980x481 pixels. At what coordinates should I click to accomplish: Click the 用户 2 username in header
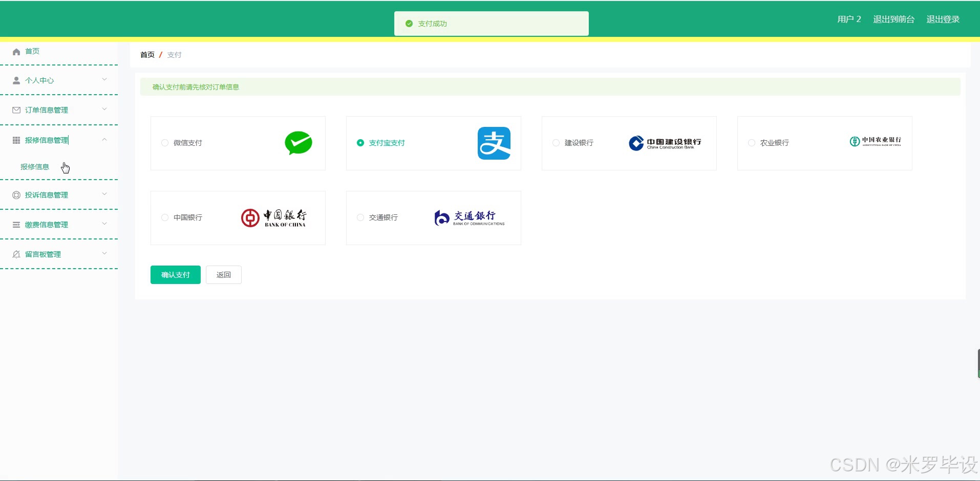(x=849, y=19)
